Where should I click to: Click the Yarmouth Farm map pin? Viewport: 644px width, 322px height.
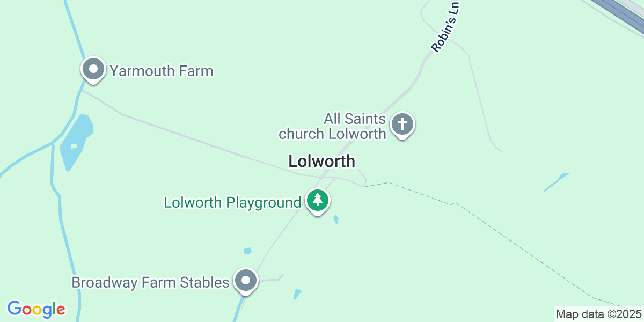pos(93,70)
